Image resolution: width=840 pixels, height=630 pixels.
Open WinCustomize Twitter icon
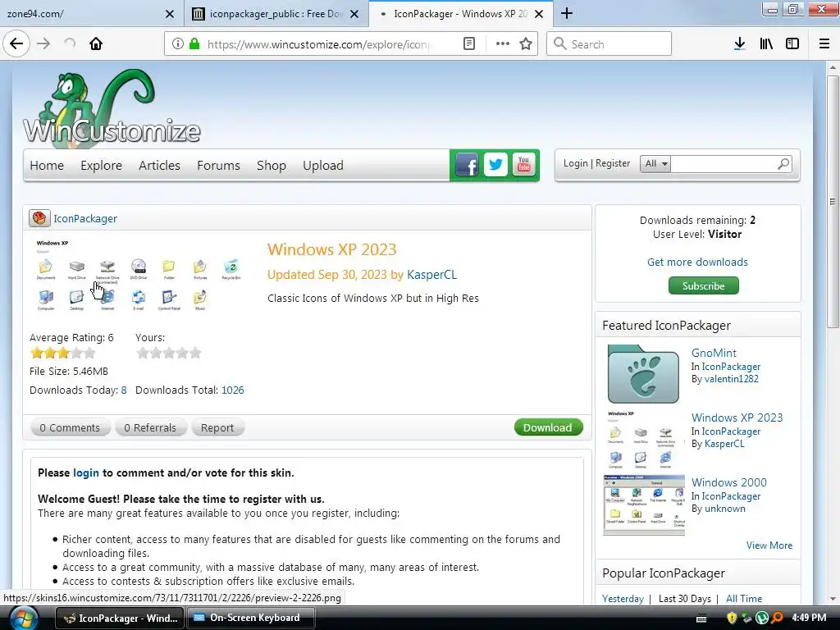point(495,165)
